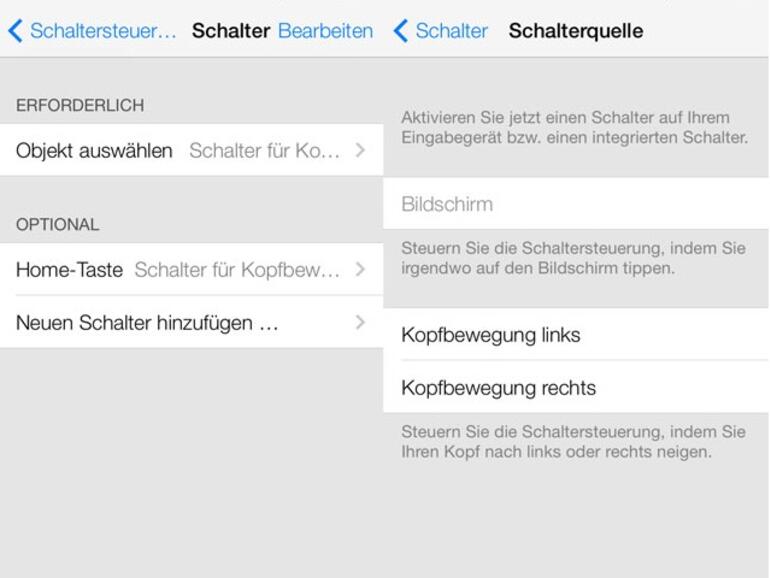The width and height of the screenshot is (770, 578).
Task: Tap Neuen Schalter hinzufügen …
Action: click(147, 323)
